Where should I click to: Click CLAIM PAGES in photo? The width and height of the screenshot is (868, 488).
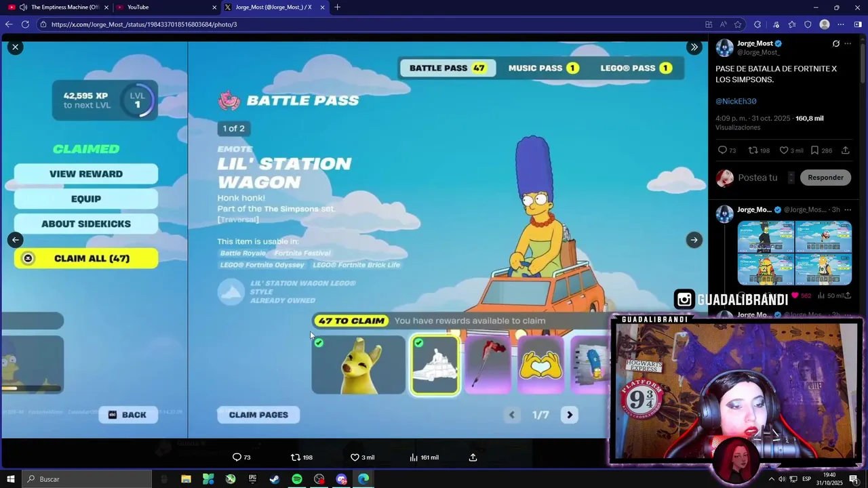point(258,415)
